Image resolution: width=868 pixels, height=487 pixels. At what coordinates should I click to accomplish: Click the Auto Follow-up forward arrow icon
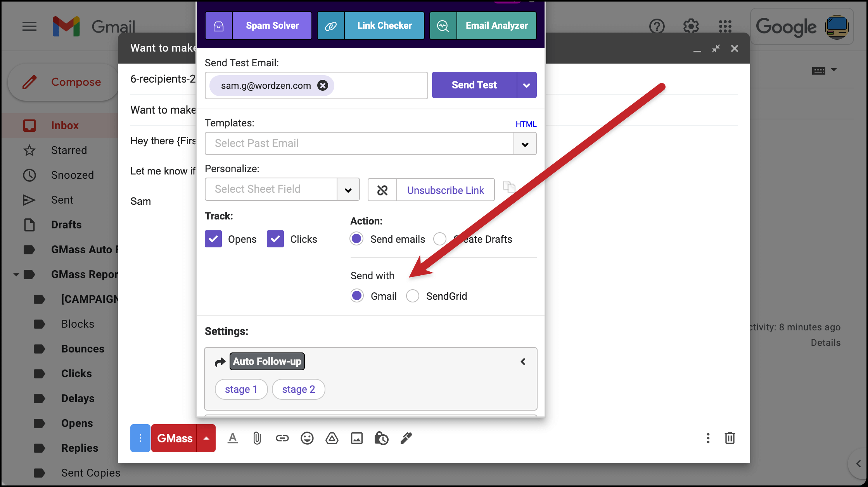220,362
